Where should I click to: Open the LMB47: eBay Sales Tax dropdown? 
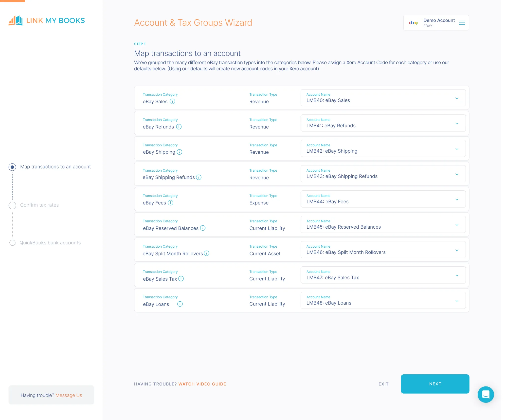[383, 275]
